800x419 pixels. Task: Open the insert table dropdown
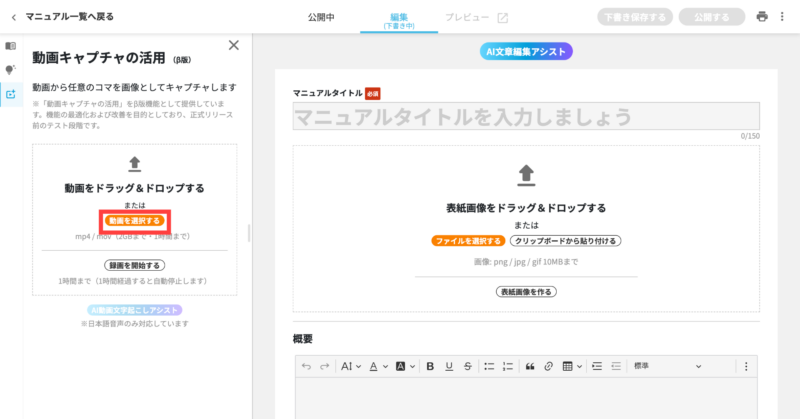572,366
